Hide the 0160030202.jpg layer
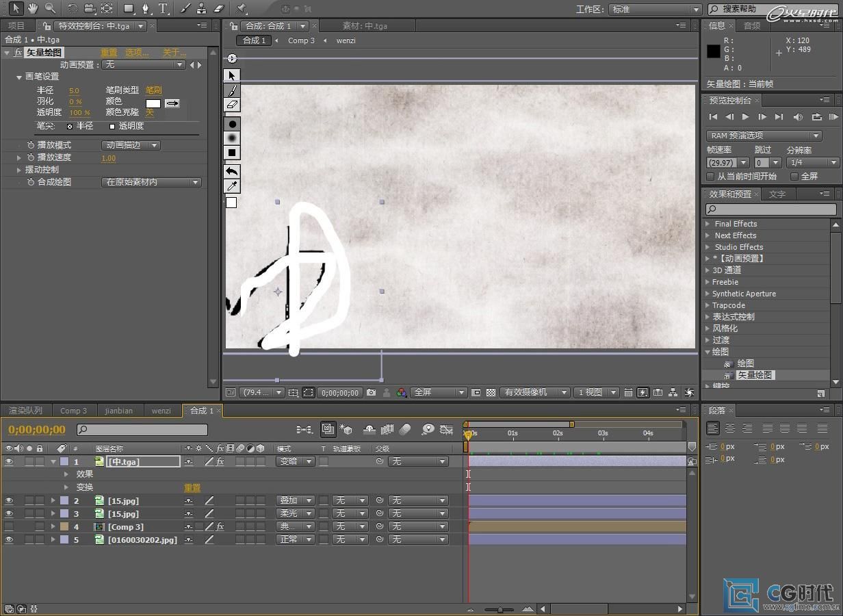 pos(9,539)
